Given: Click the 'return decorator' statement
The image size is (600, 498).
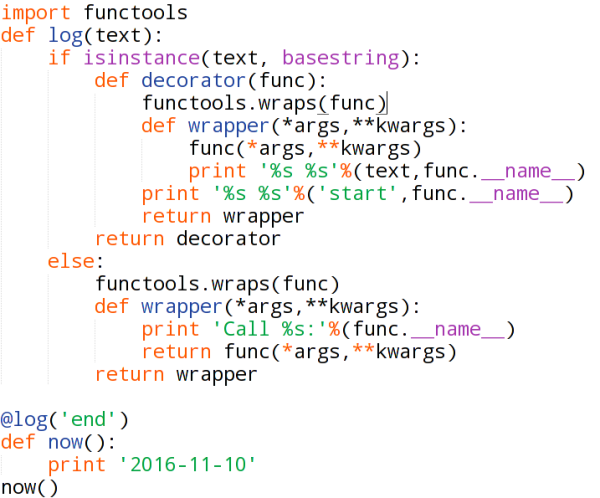Looking at the screenshot, I should [x=188, y=239].
